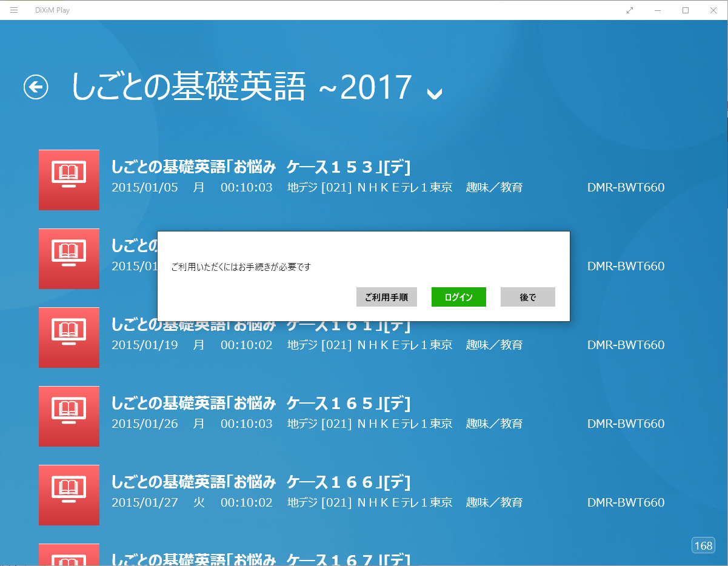Click the 168 item count badge

703,545
